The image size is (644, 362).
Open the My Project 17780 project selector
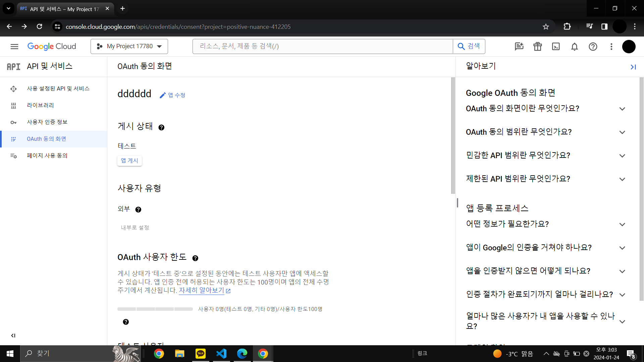pos(129,46)
